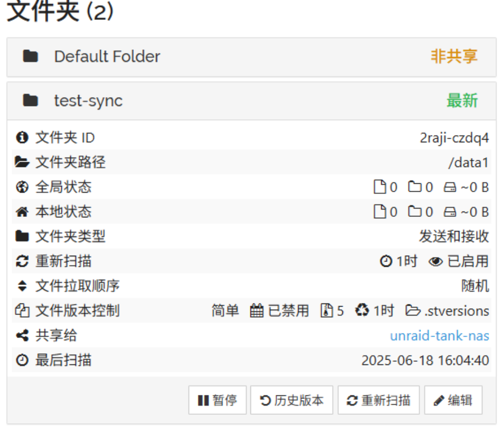Collapse the test-sync folder panel
The width and height of the screenshot is (504, 430).
click(88, 101)
